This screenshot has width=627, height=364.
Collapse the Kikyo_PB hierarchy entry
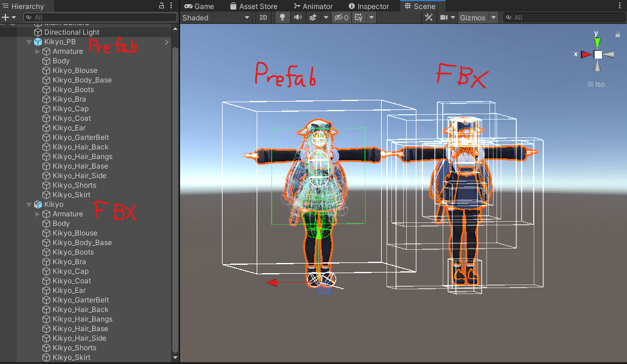28,41
